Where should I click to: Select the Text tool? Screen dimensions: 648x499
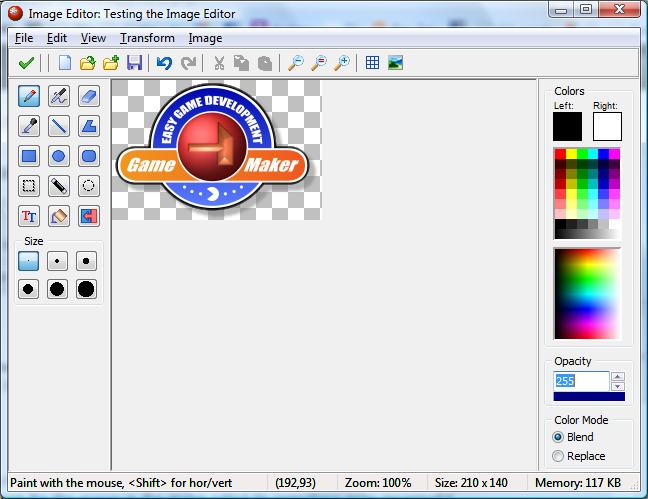(x=29, y=216)
